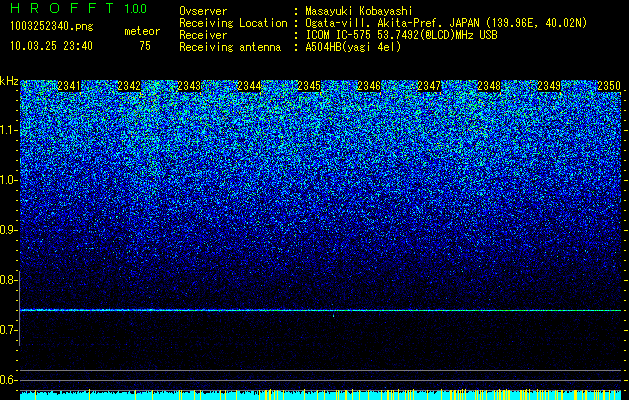Click the Receiving antenna label
Image resolution: width=629 pixels, height=400 pixels.
(230, 47)
